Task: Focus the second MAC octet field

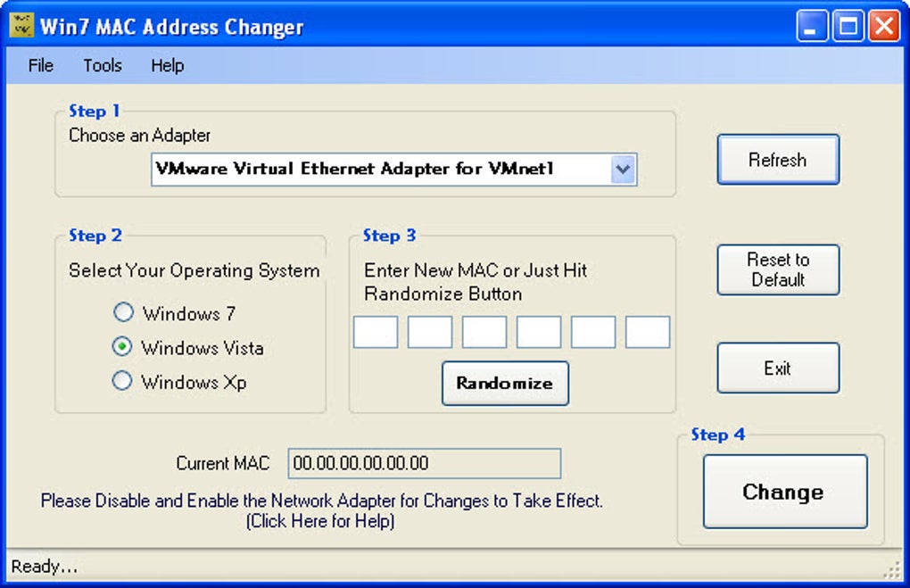Action: [x=430, y=332]
